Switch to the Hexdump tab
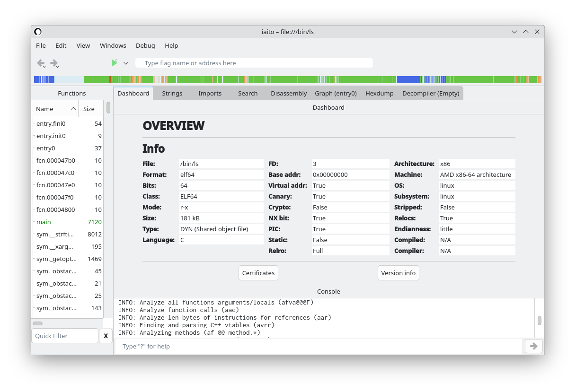This screenshot has height=392, width=576. pyautogui.click(x=379, y=93)
